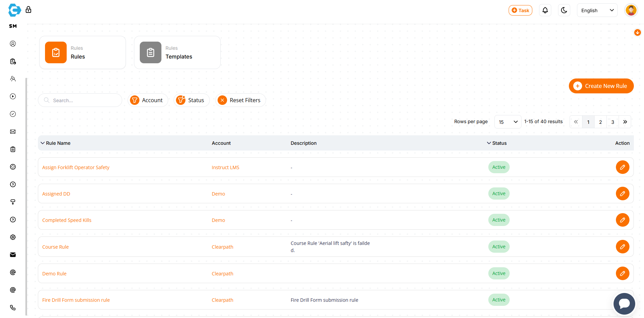Expand the rows per page dropdown

tap(508, 122)
